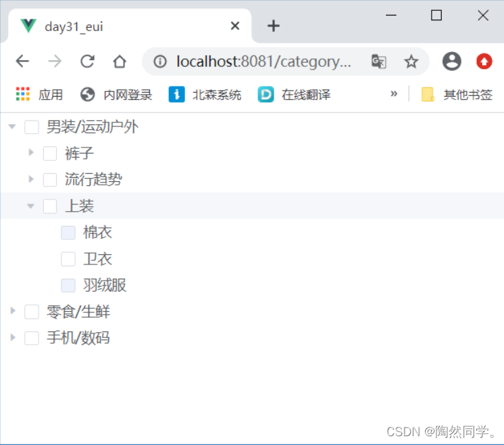This screenshot has height=445, width=504.
Task: Open the user profile avatar
Action: tap(451, 61)
